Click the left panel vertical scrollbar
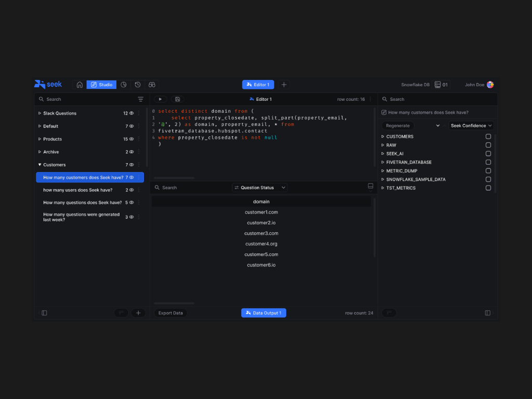 147,137
